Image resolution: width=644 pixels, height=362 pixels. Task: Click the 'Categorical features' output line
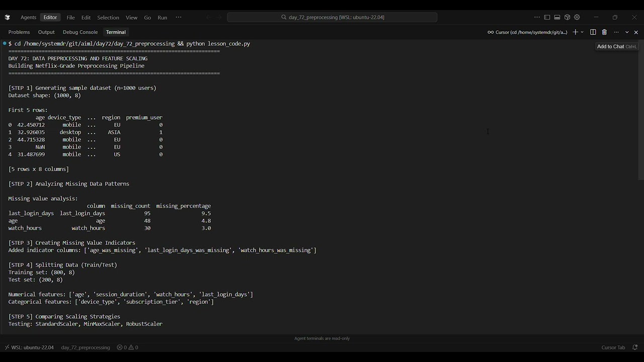pyautogui.click(x=111, y=302)
